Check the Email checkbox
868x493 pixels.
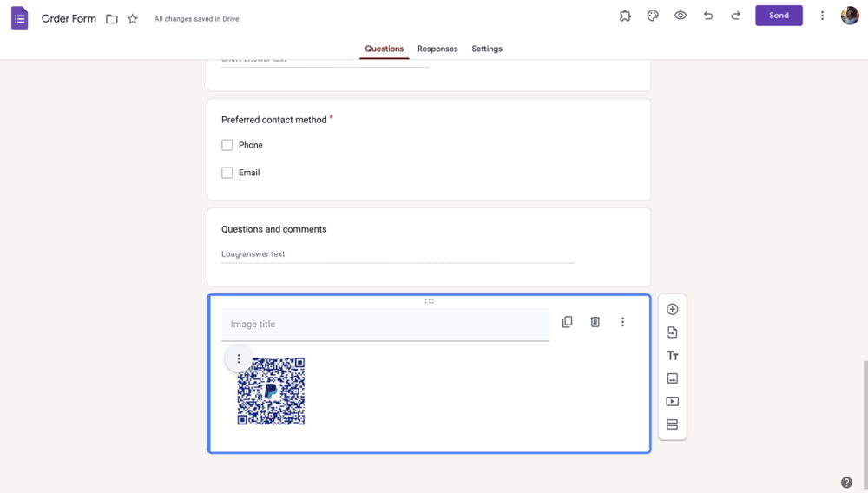coord(227,173)
